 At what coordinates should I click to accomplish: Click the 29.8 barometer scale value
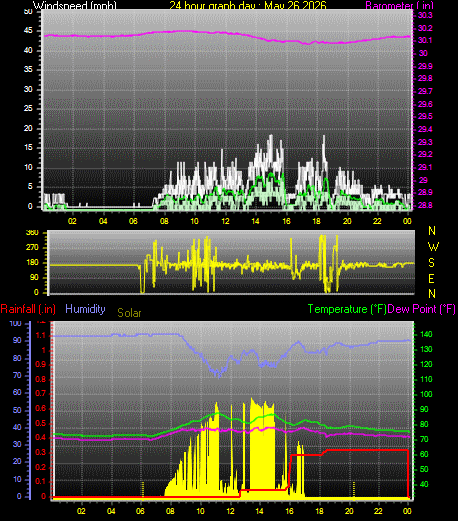425,78
